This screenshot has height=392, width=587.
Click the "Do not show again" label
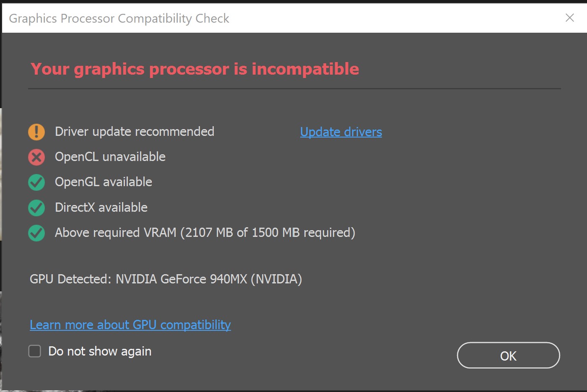click(x=100, y=351)
